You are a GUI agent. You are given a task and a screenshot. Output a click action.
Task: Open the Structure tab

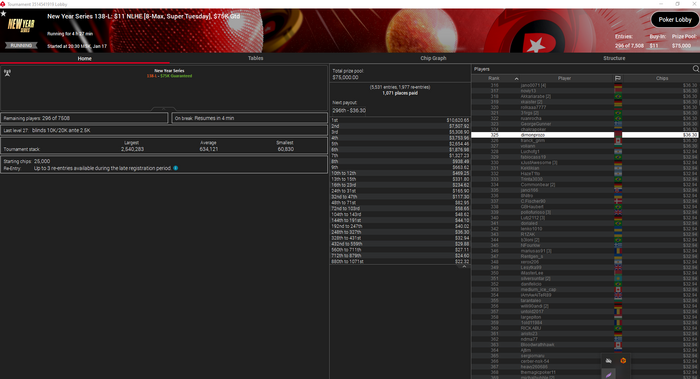pos(614,58)
